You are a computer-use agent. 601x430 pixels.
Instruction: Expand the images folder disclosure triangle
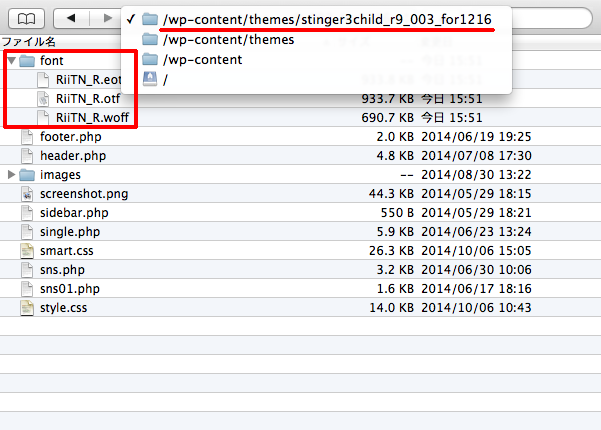pos(11,174)
